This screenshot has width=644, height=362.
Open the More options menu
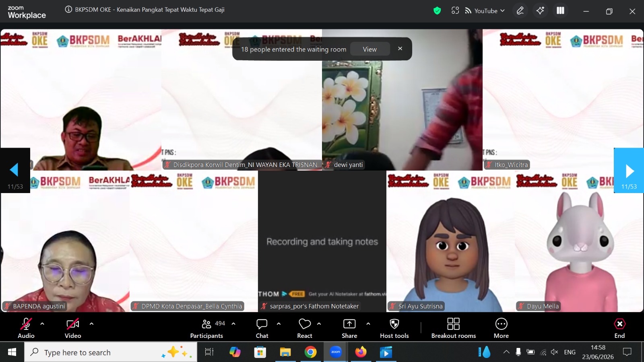pyautogui.click(x=501, y=329)
